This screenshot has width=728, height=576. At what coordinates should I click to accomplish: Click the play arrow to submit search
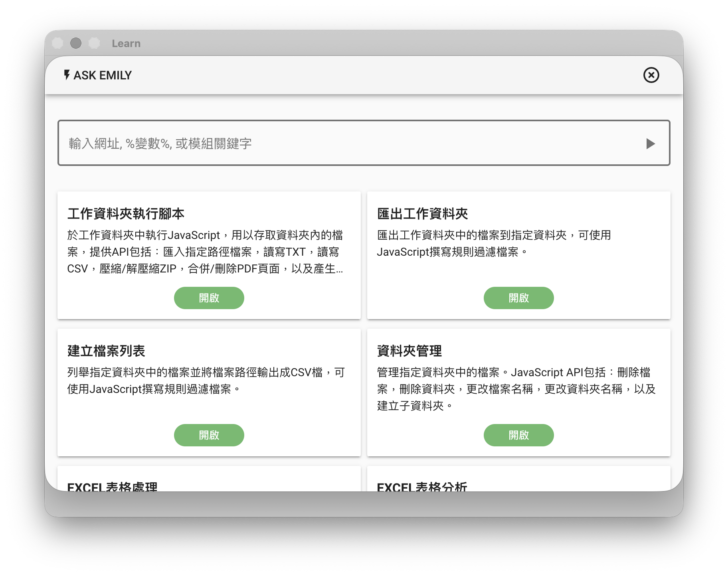pyautogui.click(x=650, y=143)
